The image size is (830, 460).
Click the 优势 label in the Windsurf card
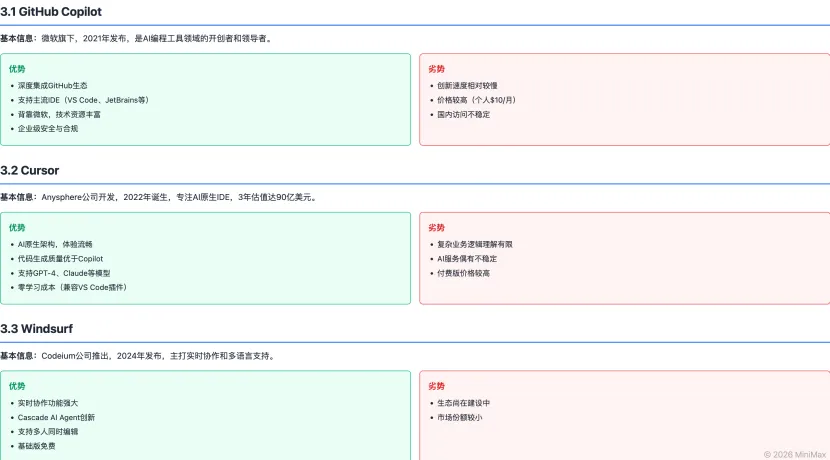click(17, 386)
